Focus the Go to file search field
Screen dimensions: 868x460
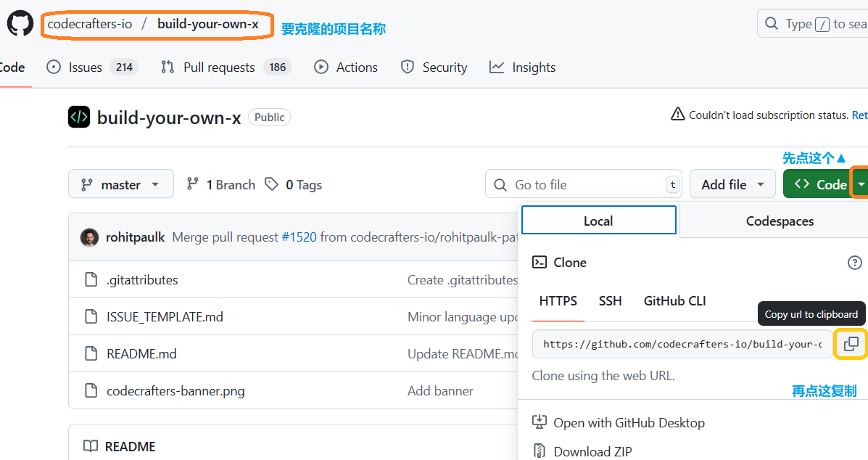[x=584, y=184]
